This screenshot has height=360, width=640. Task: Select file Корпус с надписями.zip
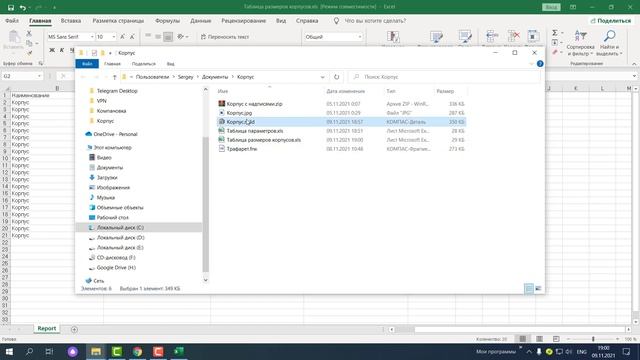pyautogui.click(x=254, y=104)
